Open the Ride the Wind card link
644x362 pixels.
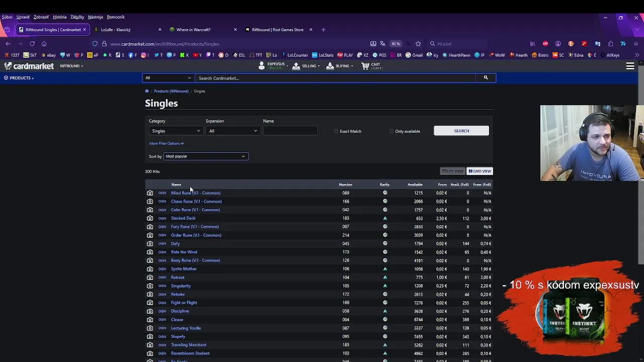pyautogui.click(x=184, y=252)
